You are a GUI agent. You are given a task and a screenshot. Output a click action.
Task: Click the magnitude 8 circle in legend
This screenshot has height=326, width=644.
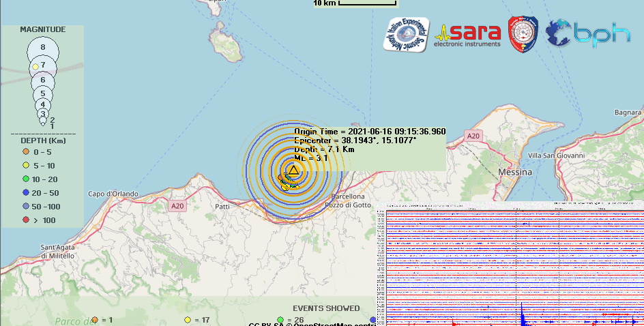43,48
